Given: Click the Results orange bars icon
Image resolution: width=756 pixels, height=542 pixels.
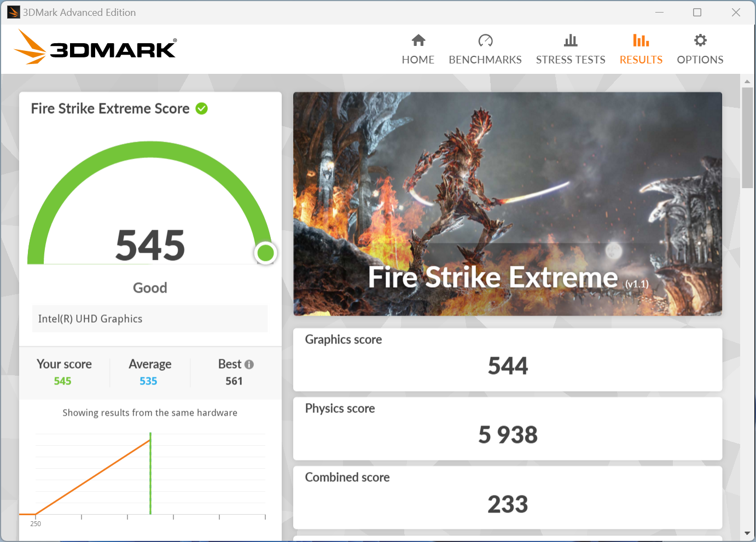Looking at the screenshot, I should click(641, 40).
